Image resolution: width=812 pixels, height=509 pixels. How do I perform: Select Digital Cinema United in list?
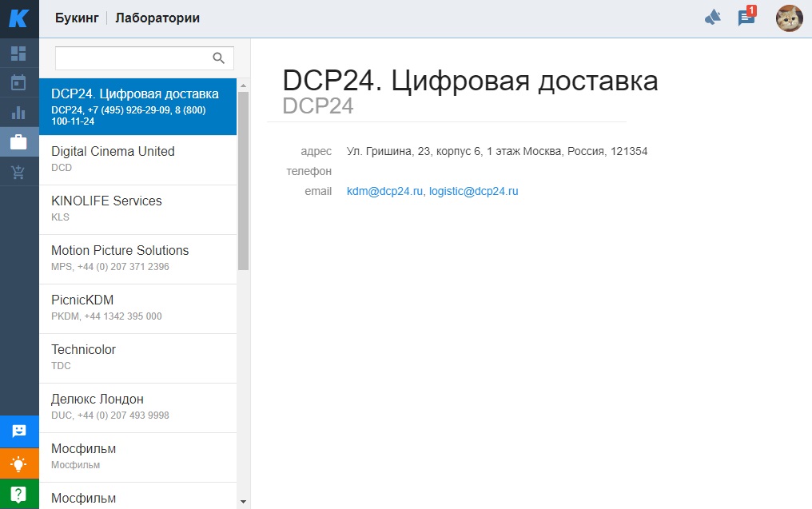tap(137, 160)
